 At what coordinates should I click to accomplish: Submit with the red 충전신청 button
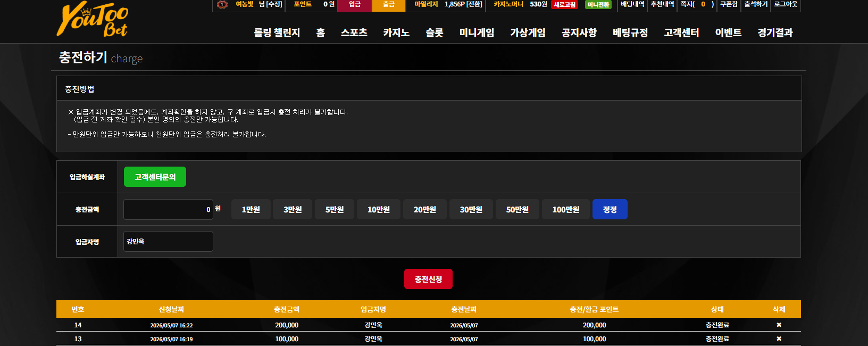point(428,279)
